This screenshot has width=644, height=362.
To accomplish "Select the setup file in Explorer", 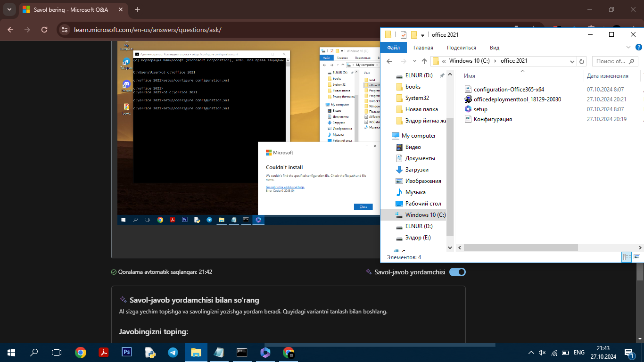I will pos(476,109).
